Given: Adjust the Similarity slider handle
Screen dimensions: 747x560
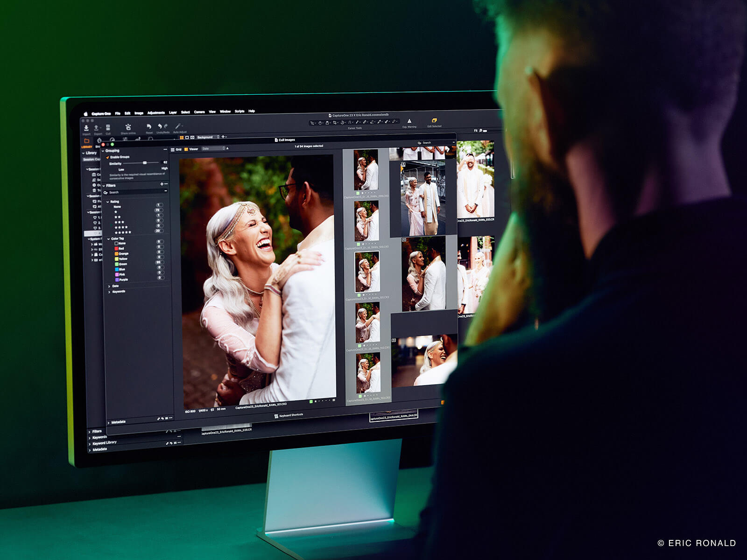Looking at the screenshot, I should [x=145, y=163].
